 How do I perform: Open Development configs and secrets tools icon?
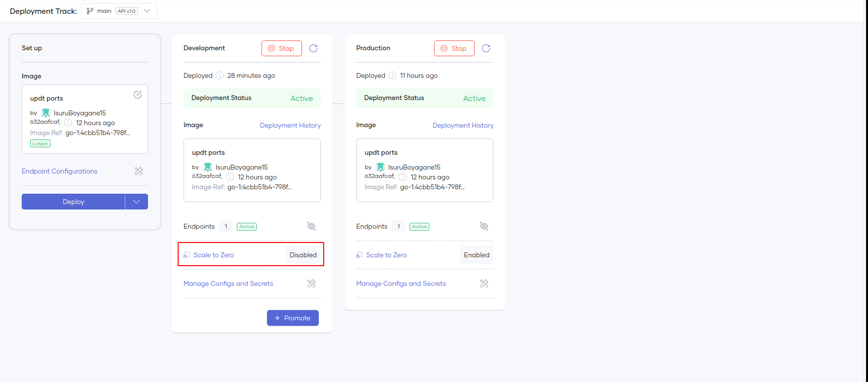(311, 283)
